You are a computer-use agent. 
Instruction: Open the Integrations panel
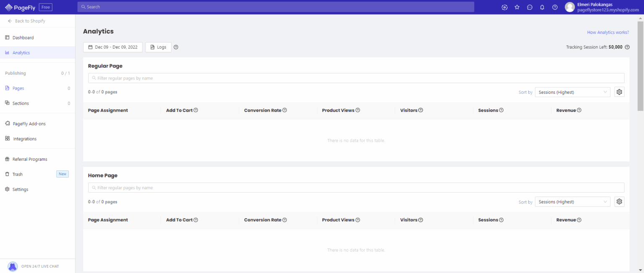click(25, 139)
